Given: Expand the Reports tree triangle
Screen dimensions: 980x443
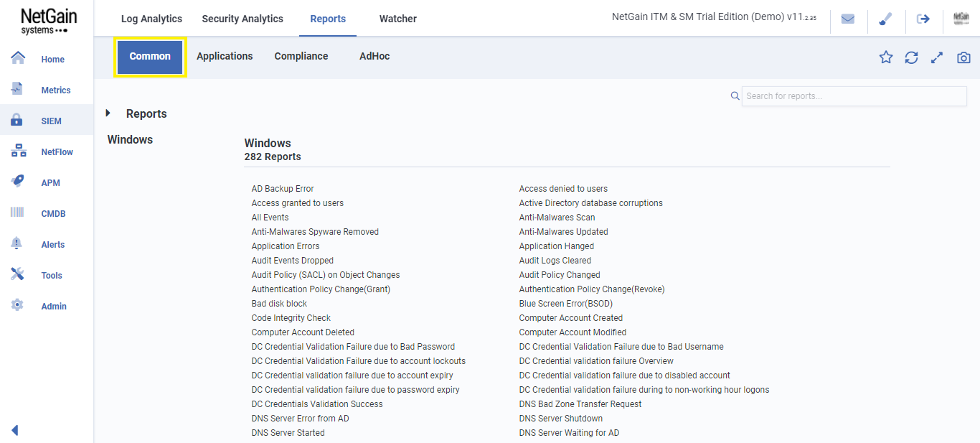Looking at the screenshot, I should [x=108, y=113].
